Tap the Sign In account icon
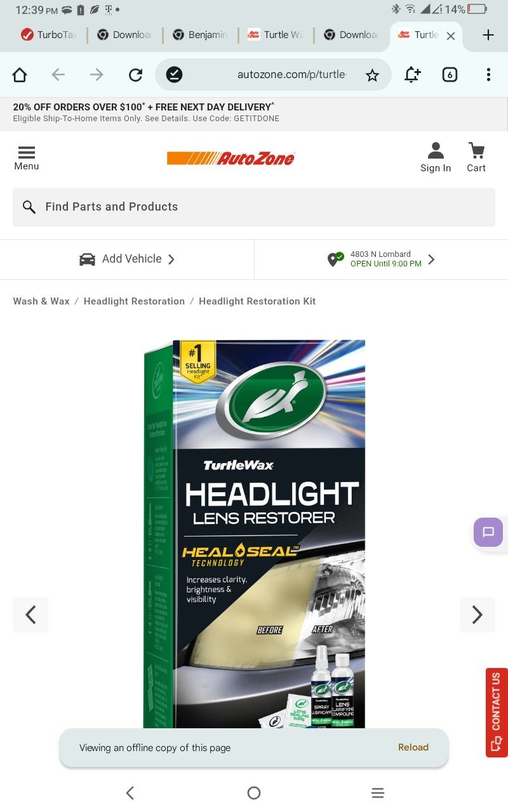This screenshot has width=508, height=812. [436, 157]
